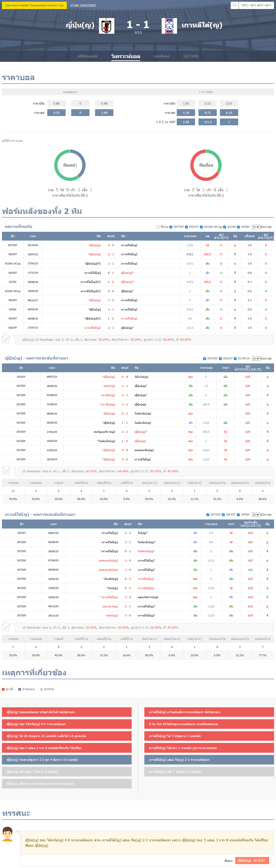Open the 'สถิติข้อมูลสด' live stats tab
The height and width of the screenshot is (868, 276).
click(88, 56)
